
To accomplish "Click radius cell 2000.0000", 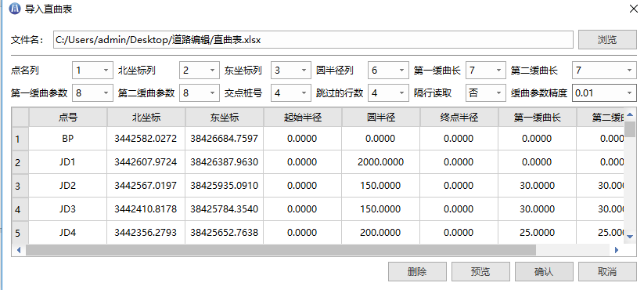I will pyautogui.click(x=381, y=162).
